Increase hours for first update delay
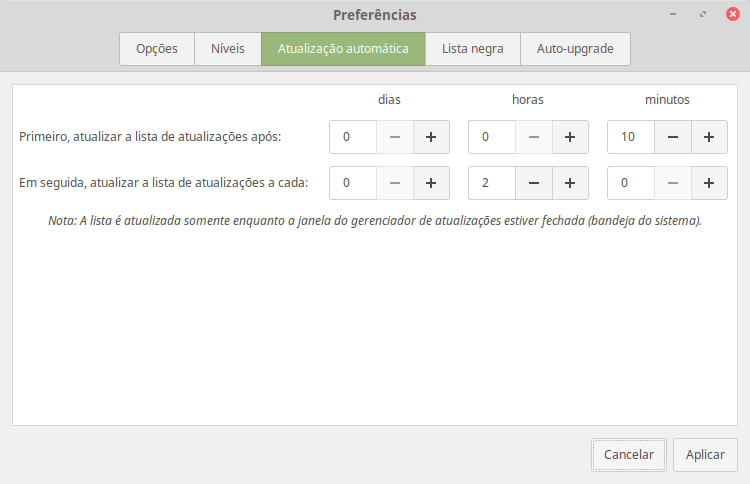This screenshot has width=750, height=484. tap(570, 137)
